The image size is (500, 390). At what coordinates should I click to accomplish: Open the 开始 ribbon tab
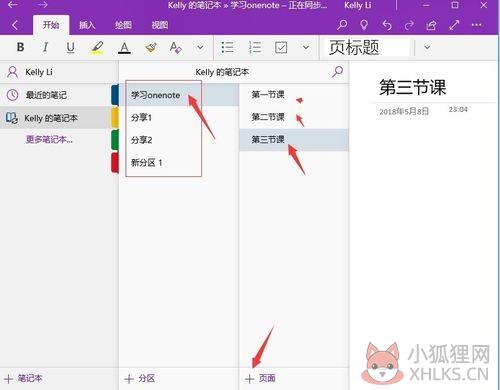pyautogui.click(x=51, y=25)
